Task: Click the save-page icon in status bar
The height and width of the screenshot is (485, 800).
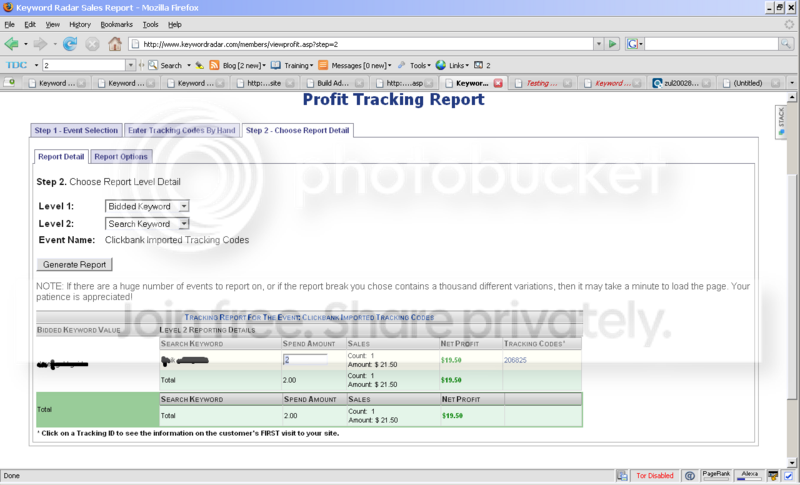Action: coord(622,476)
